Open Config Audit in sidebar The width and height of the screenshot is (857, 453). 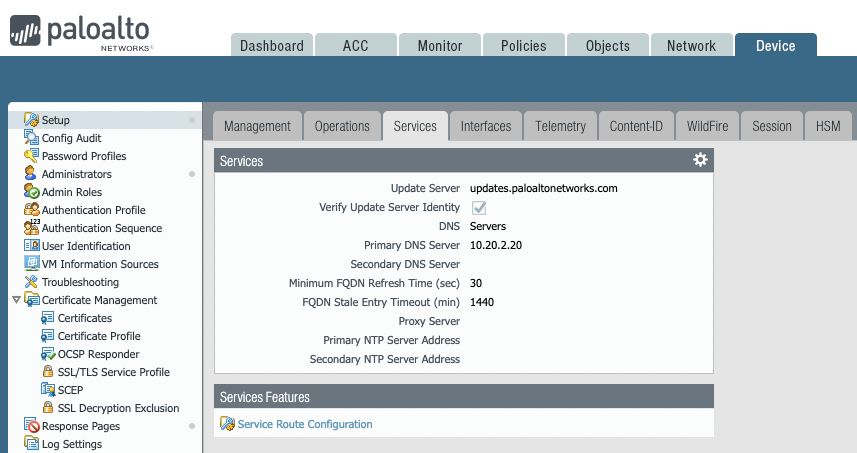[x=72, y=138]
